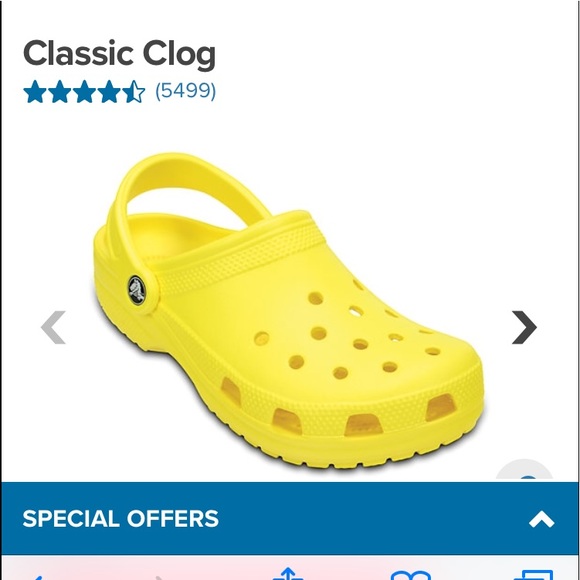Select the first rating star
This screenshot has height=580, width=580.
[x=35, y=91]
